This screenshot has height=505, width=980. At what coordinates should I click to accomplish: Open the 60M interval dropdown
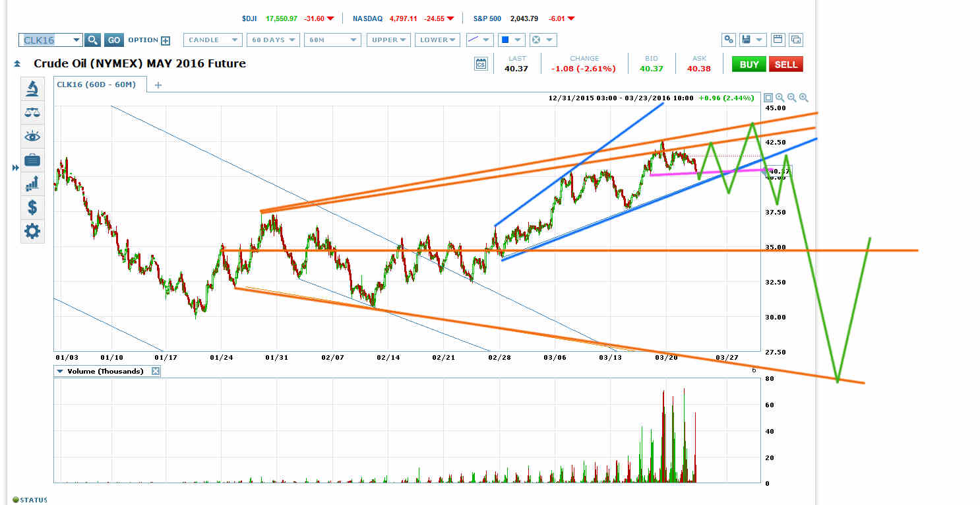tap(332, 40)
